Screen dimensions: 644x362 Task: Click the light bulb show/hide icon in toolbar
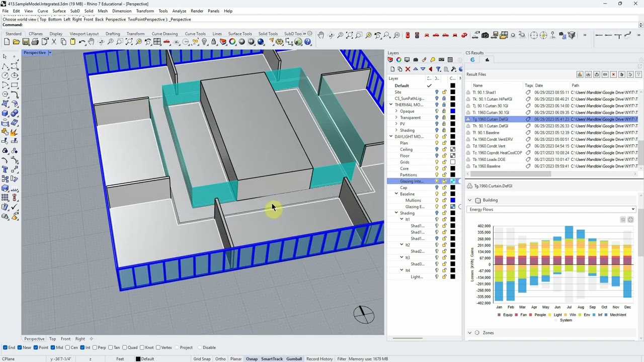pos(204,42)
